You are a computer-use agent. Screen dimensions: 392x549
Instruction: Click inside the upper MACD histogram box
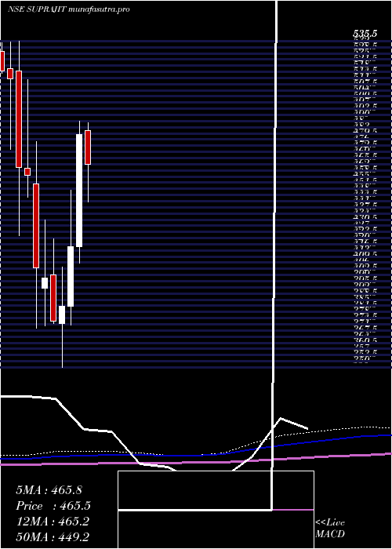click(x=216, y=490)
